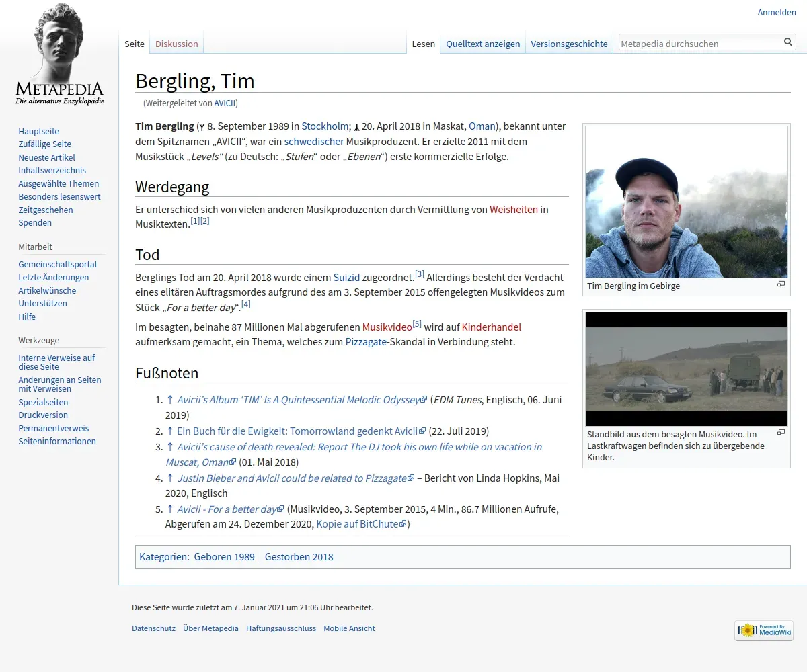Click the red Kinderhandel link

coord(492,327)
